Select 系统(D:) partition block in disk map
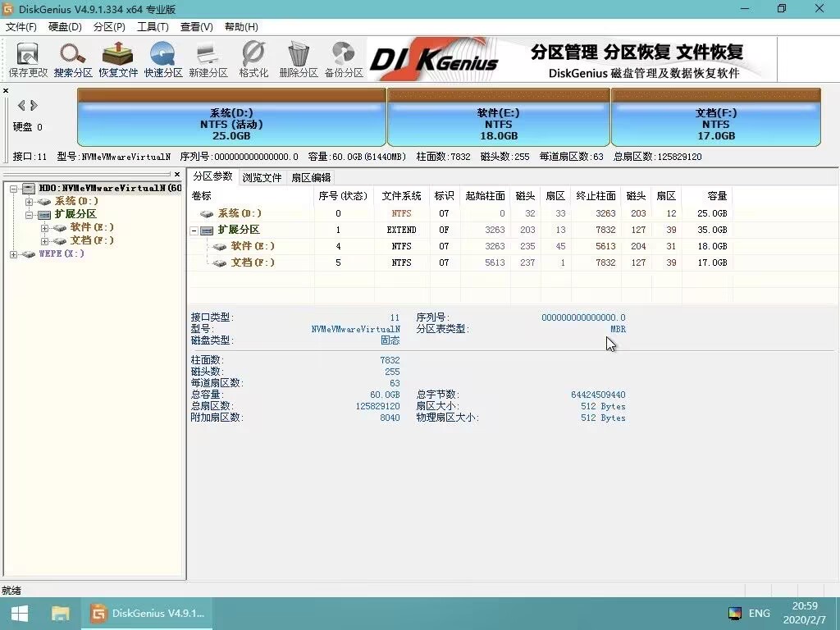840x630 pixels. pyautogui.click(x=231, y=117)
